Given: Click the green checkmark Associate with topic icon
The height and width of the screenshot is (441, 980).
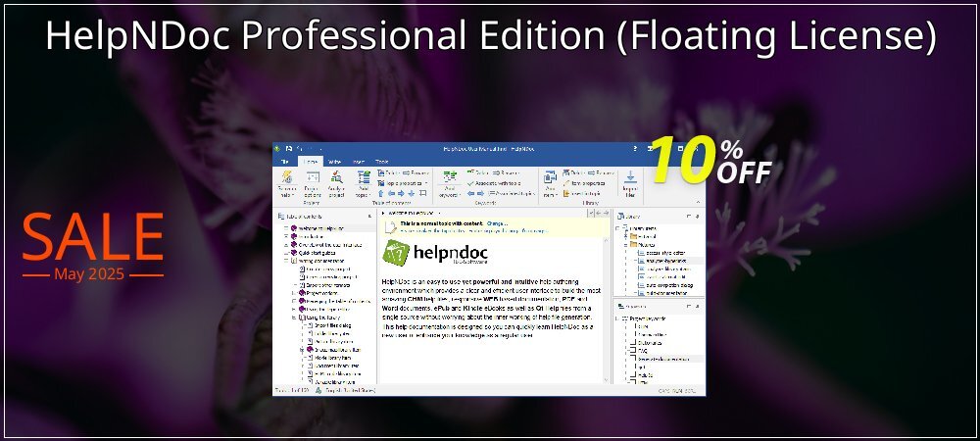Looking at the screenshot, I should click(470, 183).
